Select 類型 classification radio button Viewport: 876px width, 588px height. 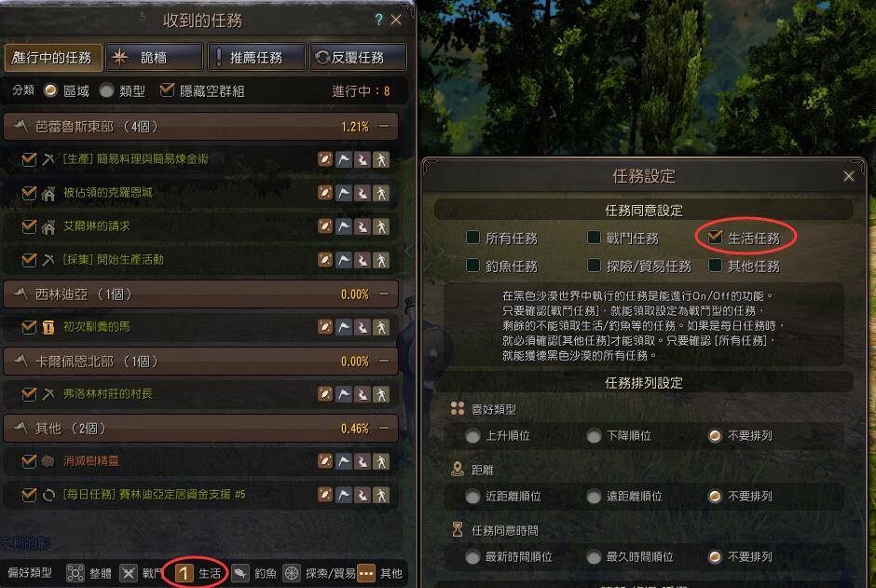[x=107, y=90]
